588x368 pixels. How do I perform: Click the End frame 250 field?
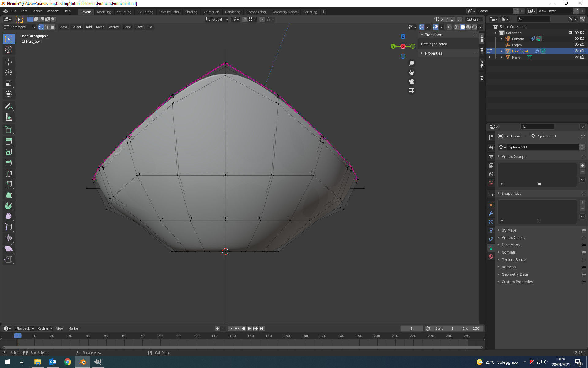(x=471, y=328)
